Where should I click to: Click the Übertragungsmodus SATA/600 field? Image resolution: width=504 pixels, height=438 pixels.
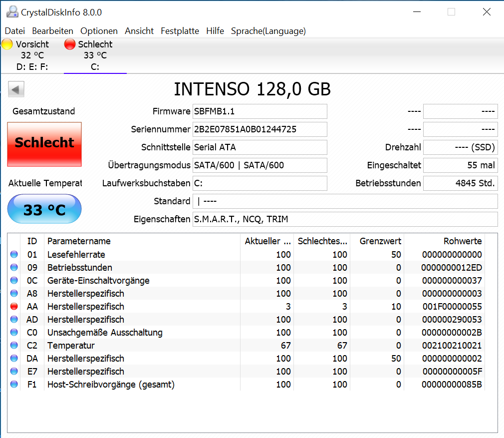tap(259, 165)
